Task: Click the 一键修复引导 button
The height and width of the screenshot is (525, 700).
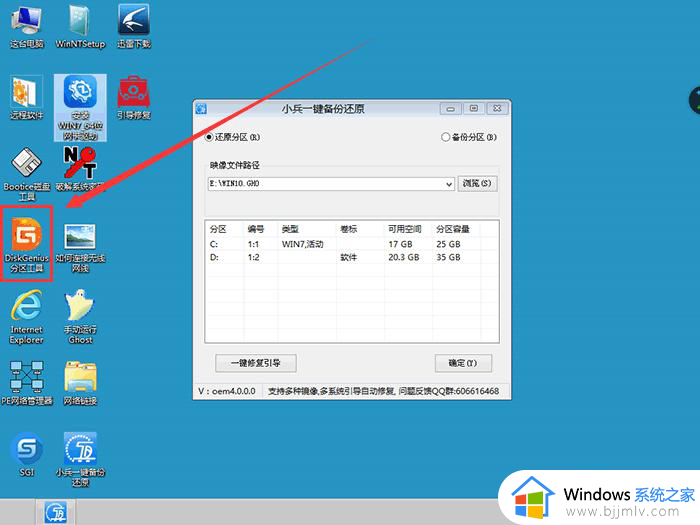Action: pos(255,363)
